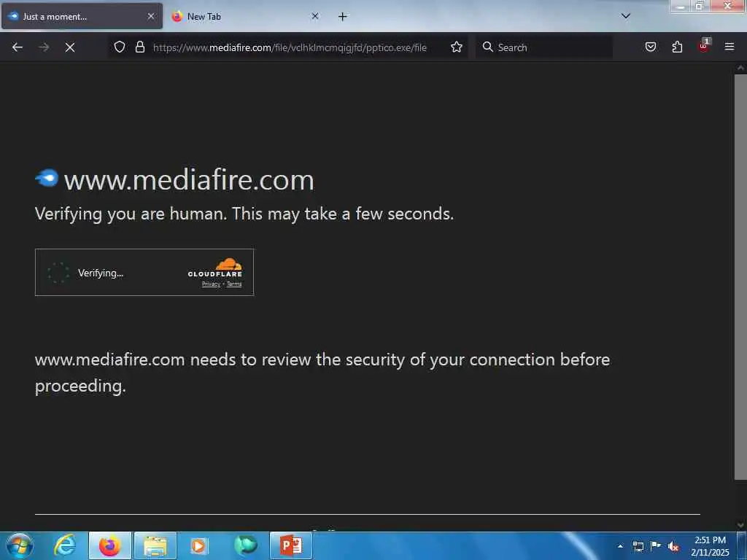This screenshot has height=560, width=747.
Task: Bookmark this page with the star
Action: tap(457, 47)
